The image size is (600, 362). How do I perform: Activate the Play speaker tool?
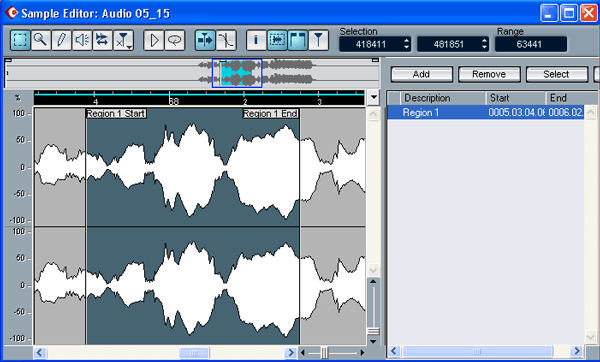click(82, 40)
